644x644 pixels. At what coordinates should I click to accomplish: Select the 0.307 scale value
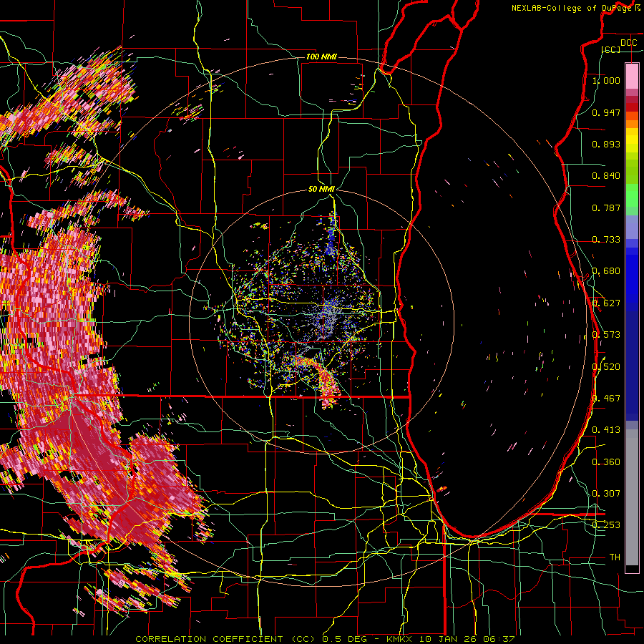click(606, 493)
